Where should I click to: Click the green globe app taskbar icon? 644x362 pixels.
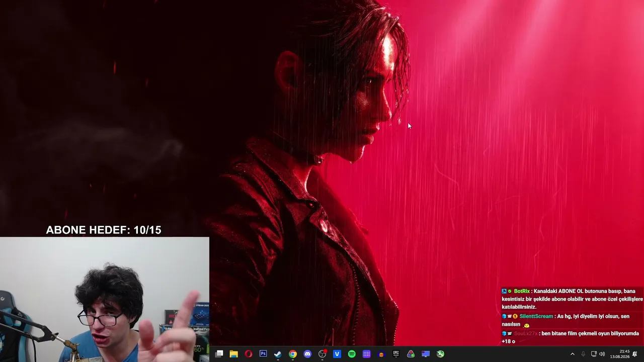click(x=440, y=354)
